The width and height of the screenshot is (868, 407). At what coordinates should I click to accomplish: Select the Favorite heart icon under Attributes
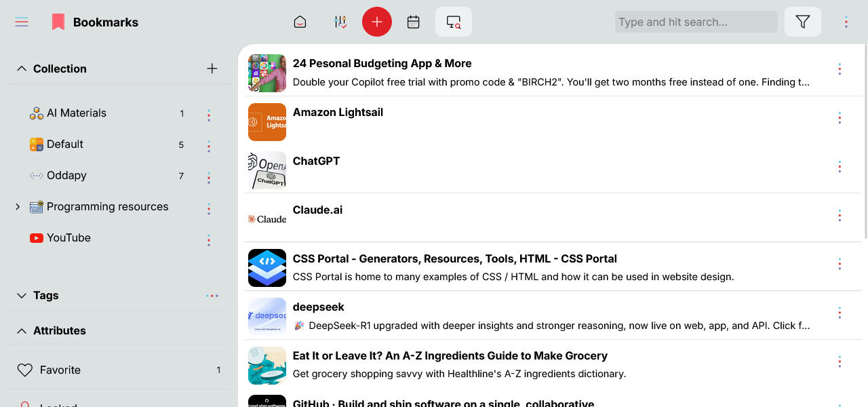[x=26, y=370]
